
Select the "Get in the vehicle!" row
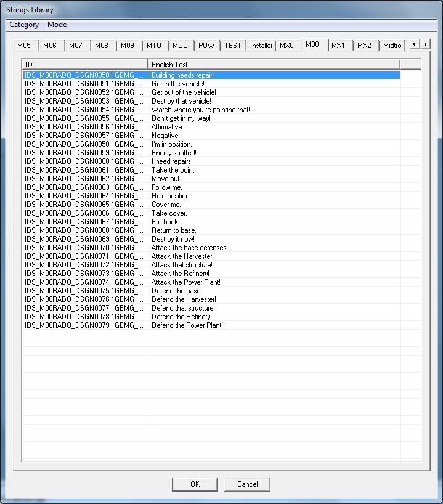(178, 84)
